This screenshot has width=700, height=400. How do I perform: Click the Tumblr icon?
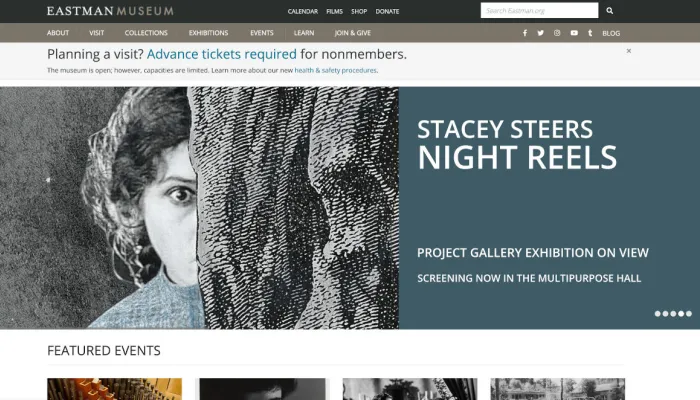click(x=590, y=33)
